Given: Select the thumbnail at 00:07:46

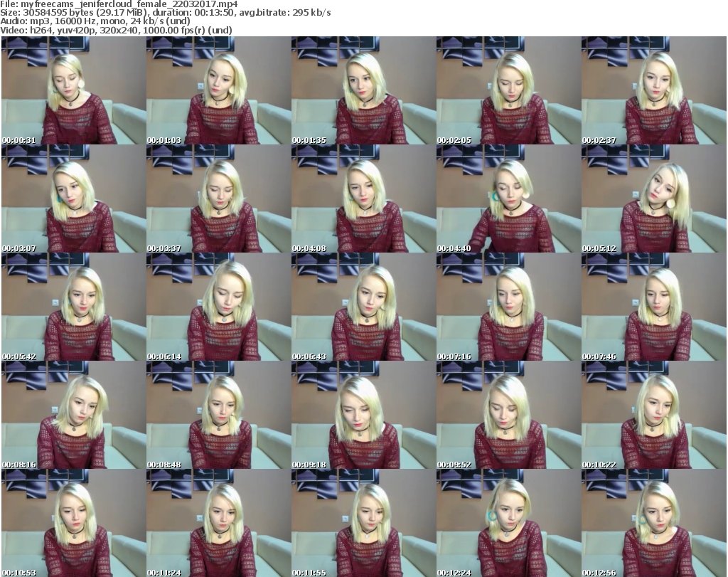Looking at the screenshot, I should [654, 307].
